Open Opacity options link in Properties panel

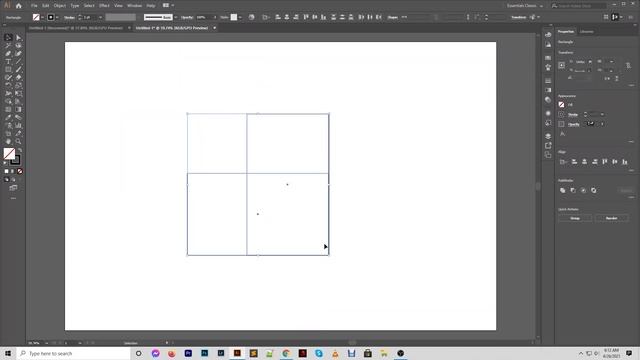click(574, 124)
